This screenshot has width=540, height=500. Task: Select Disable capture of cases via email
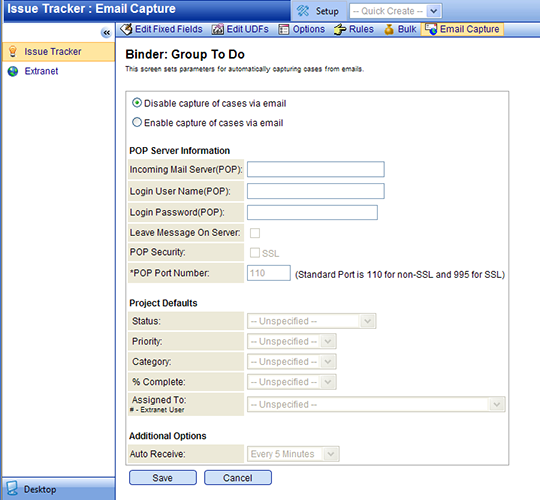(137, 103)
